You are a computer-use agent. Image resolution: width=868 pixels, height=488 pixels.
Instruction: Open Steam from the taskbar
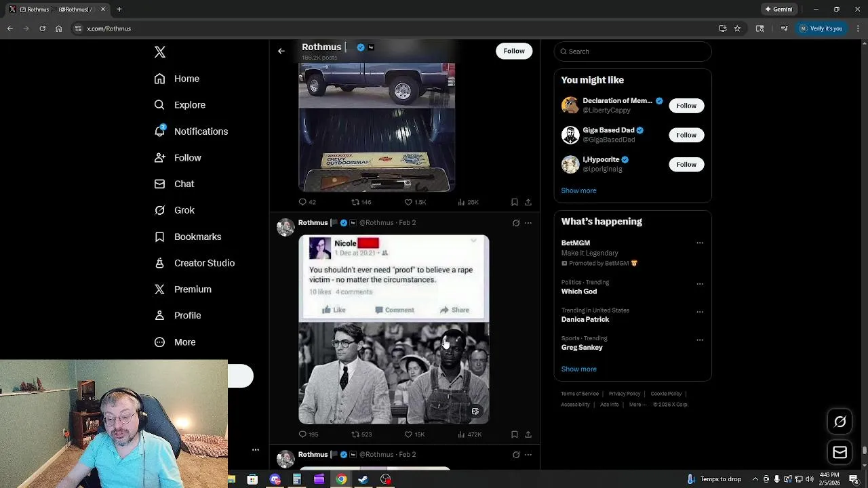363,479
